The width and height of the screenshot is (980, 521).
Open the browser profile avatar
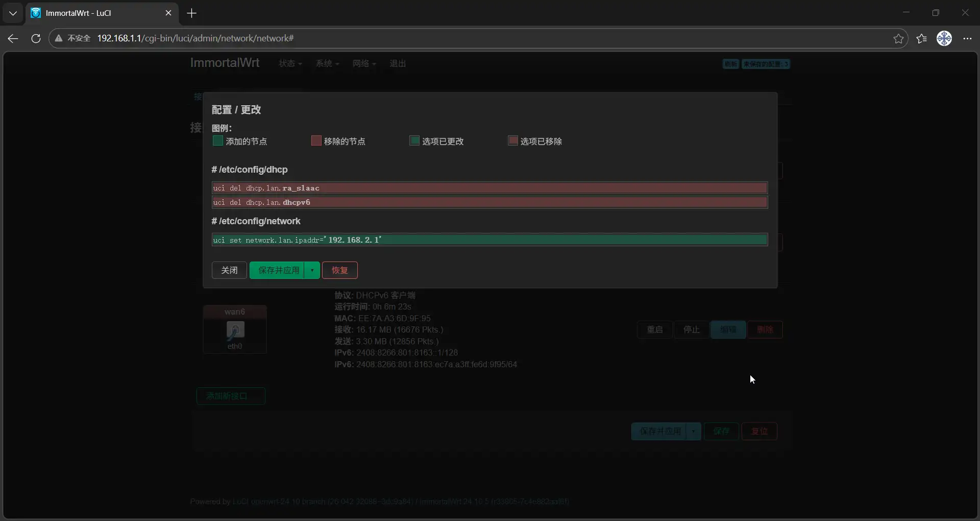click(944, 38)
